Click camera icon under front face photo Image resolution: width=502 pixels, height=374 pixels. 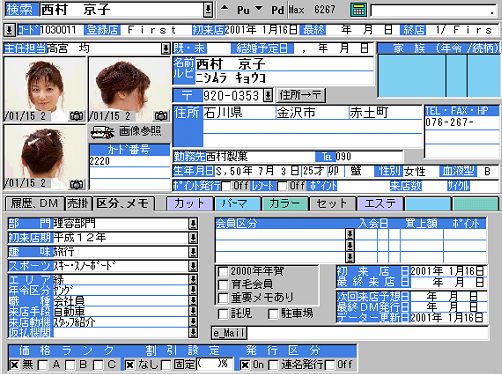point(76,116)
